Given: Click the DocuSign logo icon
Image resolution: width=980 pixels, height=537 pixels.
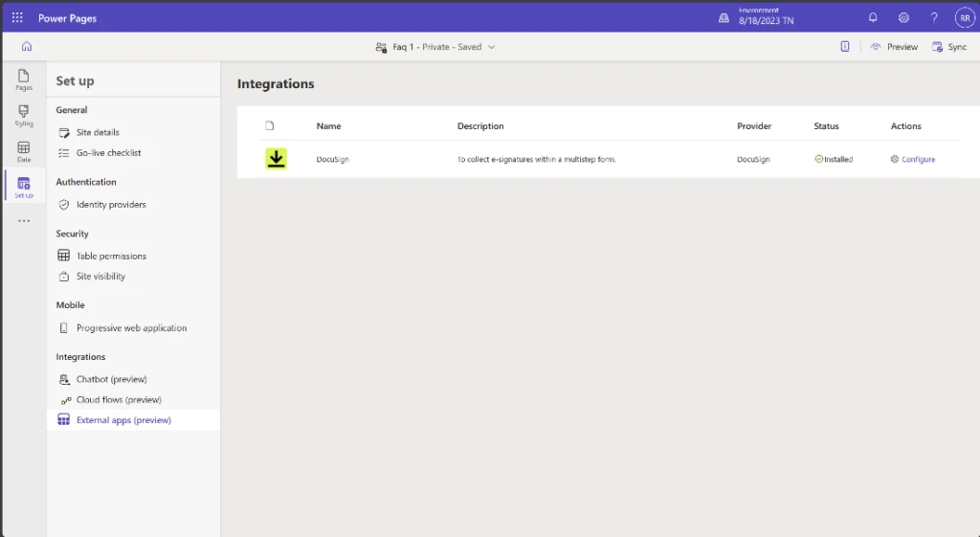Looking at the screenshot, I should click(277, 159).
